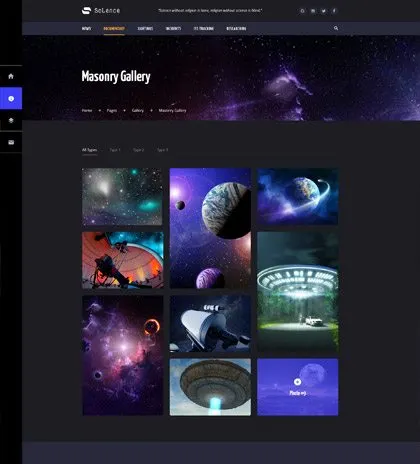Click the mail envelope icon in sidebar
420x464 pixels.
[x=11, y=142]
